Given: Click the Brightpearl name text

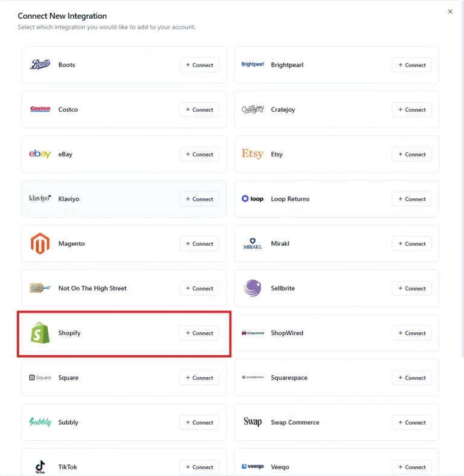Looking at the screenshot, I should click(x=287, y=65).
